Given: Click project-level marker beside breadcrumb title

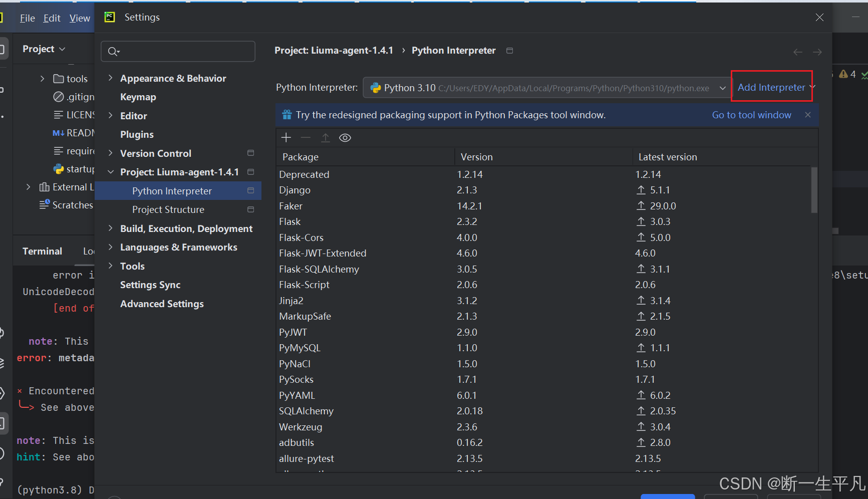Looking at the screenshot, I should 509,51.
